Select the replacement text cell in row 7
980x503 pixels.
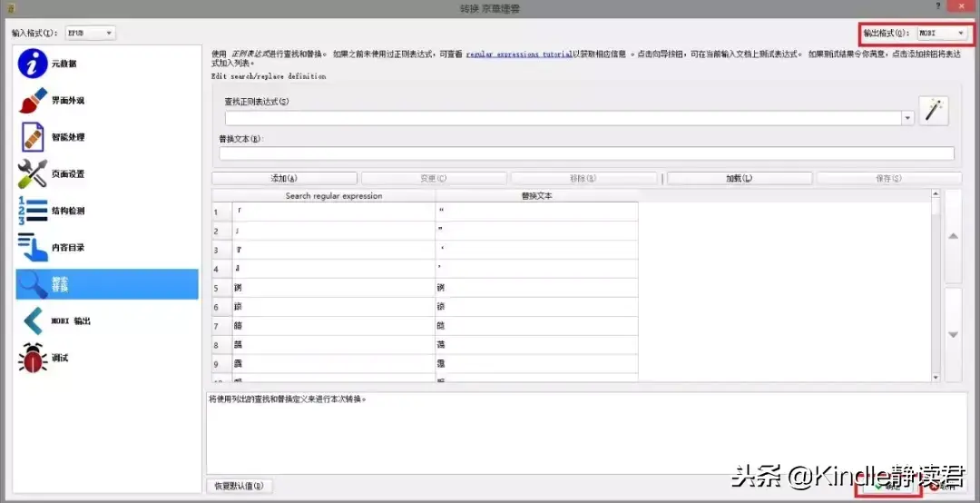(x=537, y=326)
